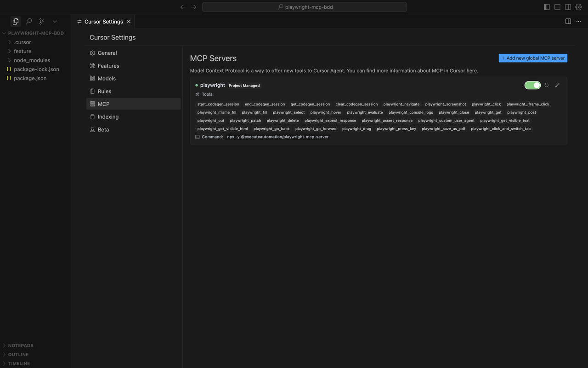Open settings gear in title bar

tap(579, 7)
